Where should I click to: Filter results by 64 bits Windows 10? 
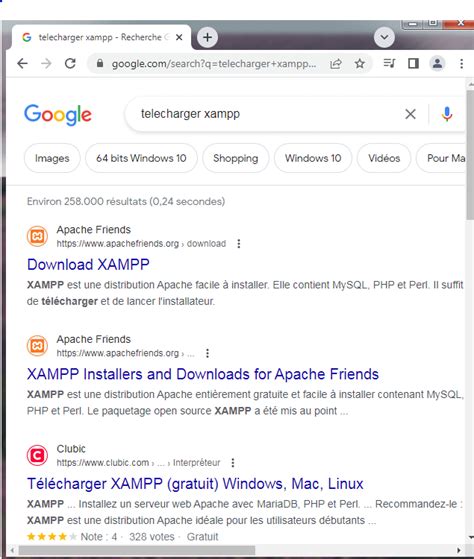tap(141, 158)
